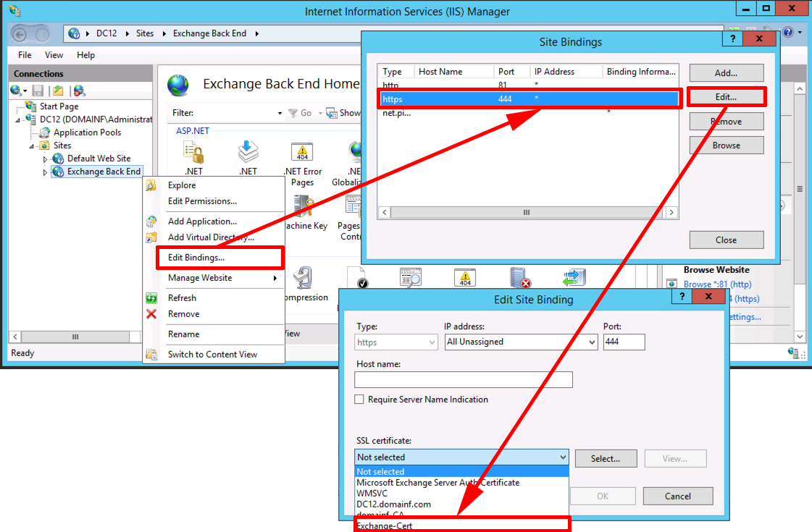Viewport: 812px width, 532px height.
Task: Click the Host name text field
Action: pyautogui.click(x=463, y=379)
